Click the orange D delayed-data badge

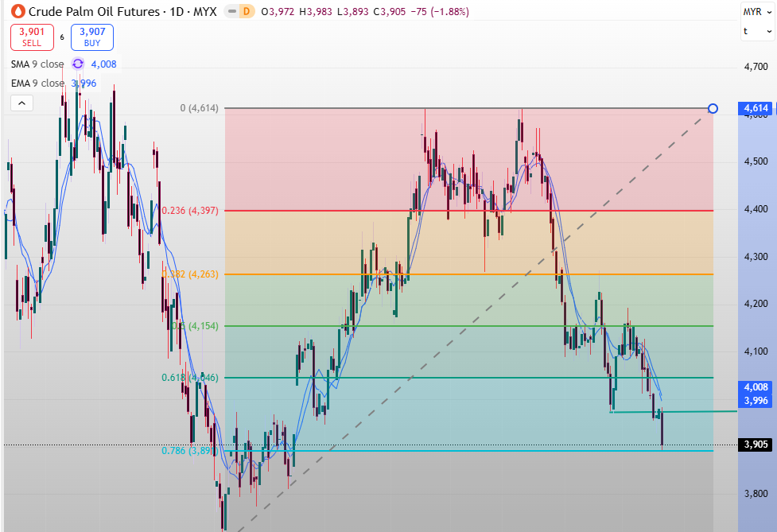click(x=247, y=12)
